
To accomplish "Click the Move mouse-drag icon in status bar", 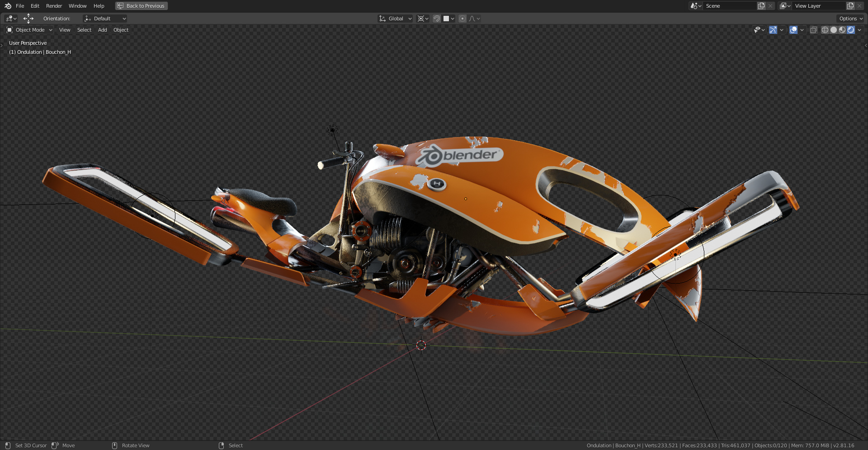I will [x=55, y=445].
